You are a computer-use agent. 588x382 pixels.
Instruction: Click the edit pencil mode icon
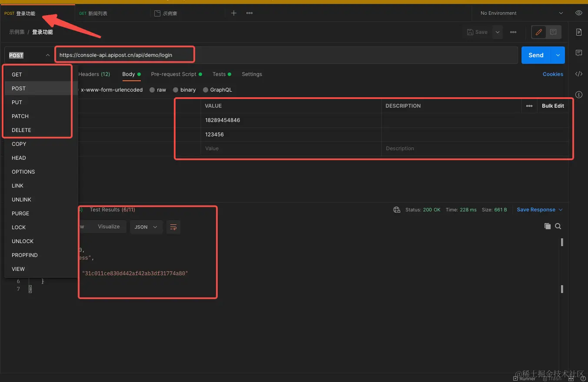(x=539, y=32)
